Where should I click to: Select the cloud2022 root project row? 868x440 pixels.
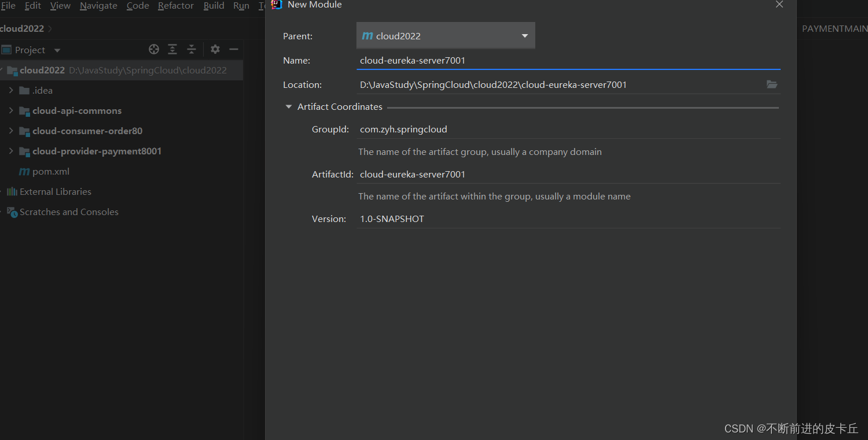122,71
